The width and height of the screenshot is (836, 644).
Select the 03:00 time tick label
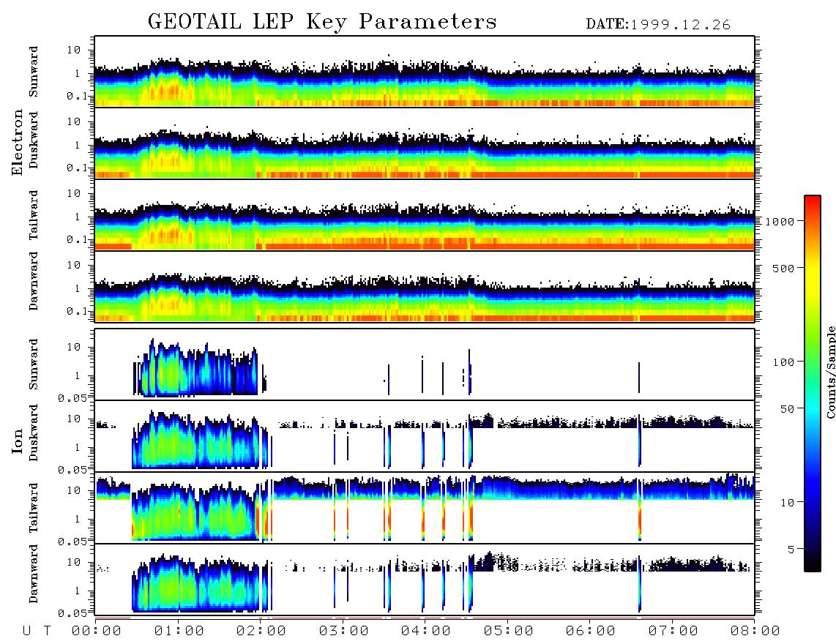pos(344,632)
